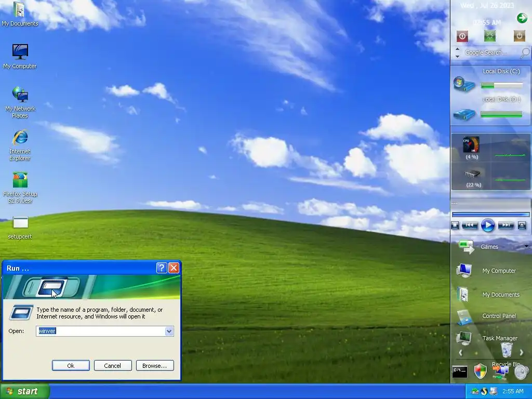Click the Local Disk (D:) usage bar
This screenshot has height=399, width=532.
501,115
